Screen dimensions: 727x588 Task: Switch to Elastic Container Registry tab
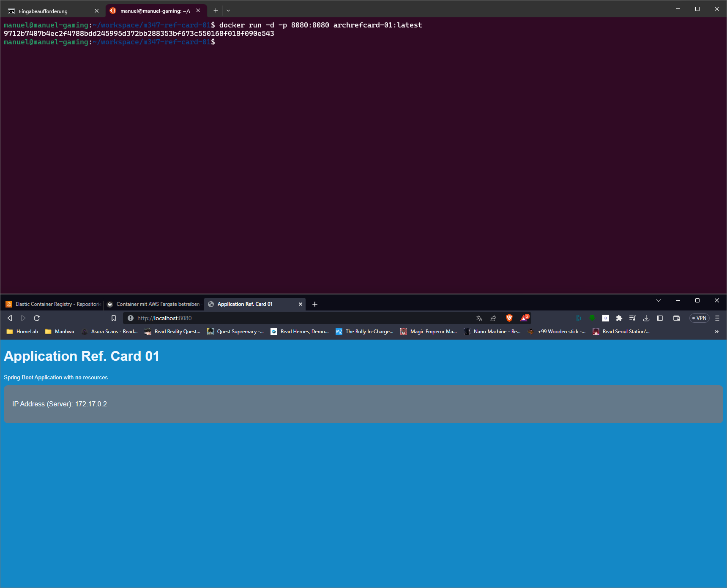tap(53, 304)
